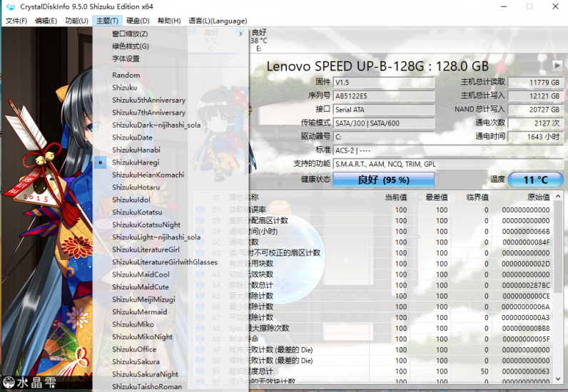Choose the ShizukuSakuraNight theme
568x392 pixels.
(171, 374)
